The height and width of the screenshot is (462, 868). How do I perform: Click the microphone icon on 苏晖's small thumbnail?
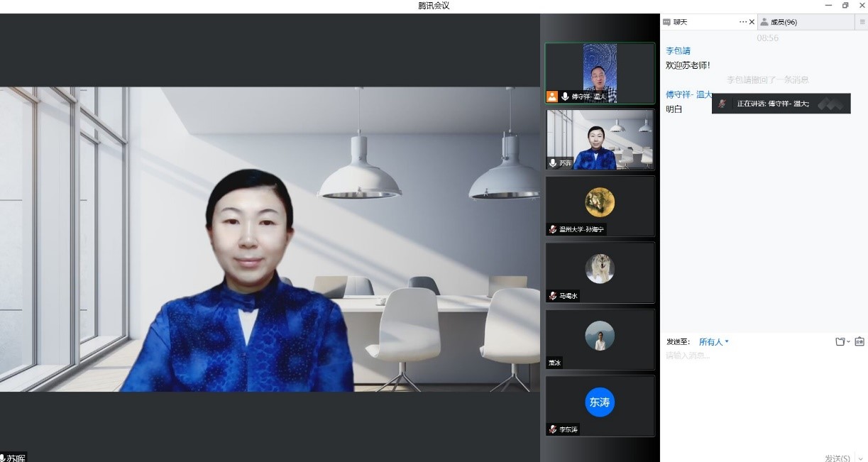(553, 163)
